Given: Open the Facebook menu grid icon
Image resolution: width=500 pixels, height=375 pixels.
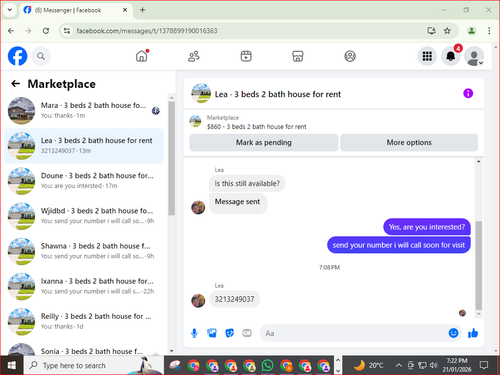Looking at the screenshot, I should click(x=427, y=56).
